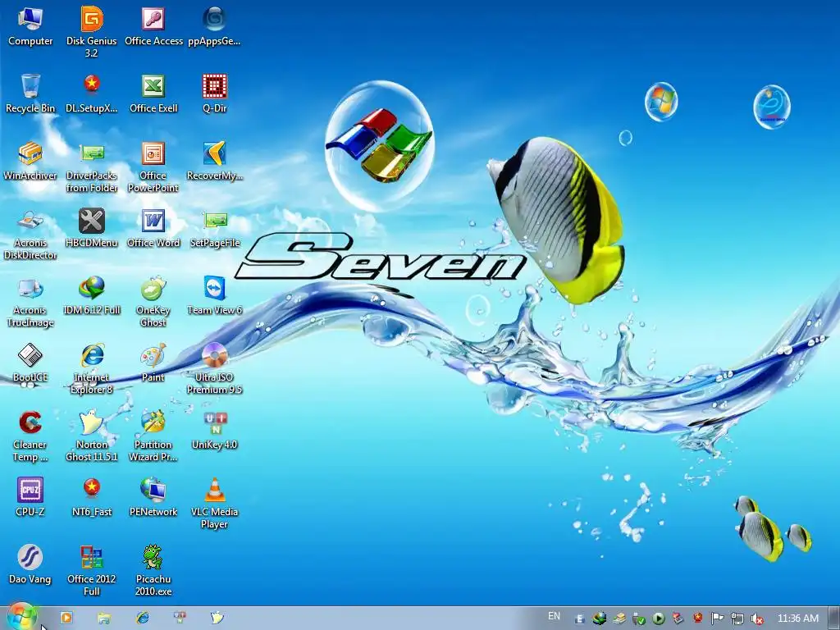Viewport: 840px width, 630px height.
Task: Launch Internet Explorer from the taskbar
Action: point(143,618)
